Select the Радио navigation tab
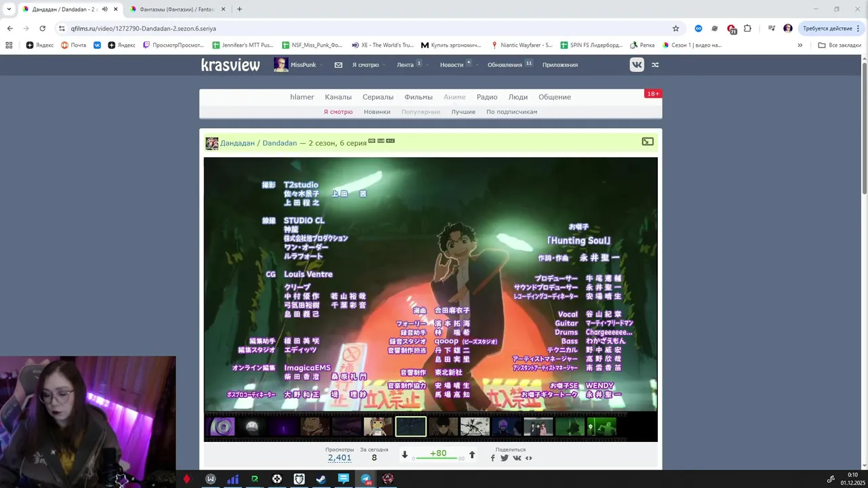The image size is (868, 488). click(x=487, y=97)
